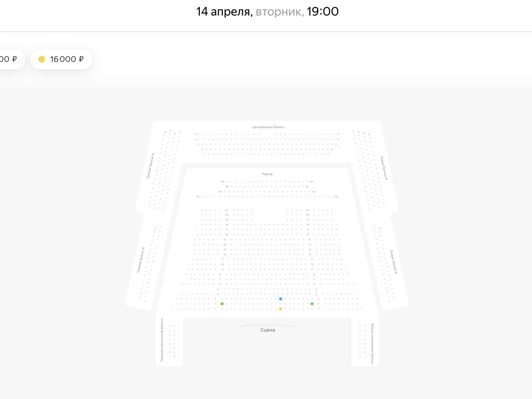Select the blue seat in parterre row 3
532x399 pixels.
pos(281,299)
